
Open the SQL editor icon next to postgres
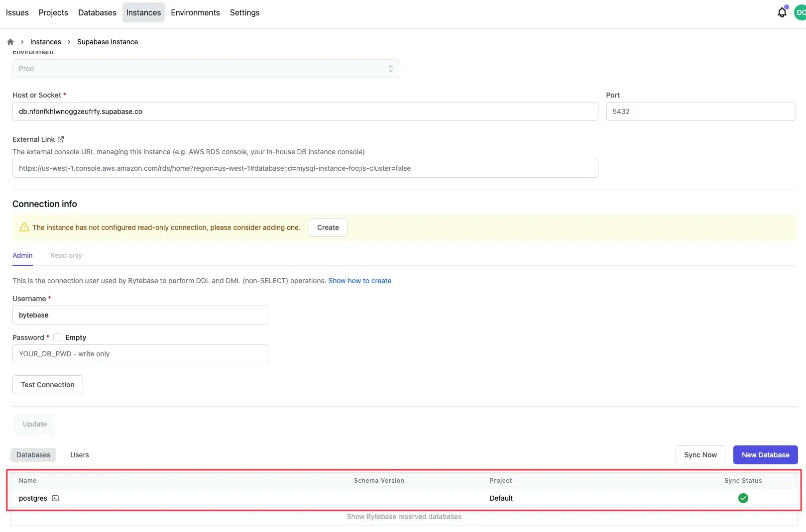click(x=55, y=498)
